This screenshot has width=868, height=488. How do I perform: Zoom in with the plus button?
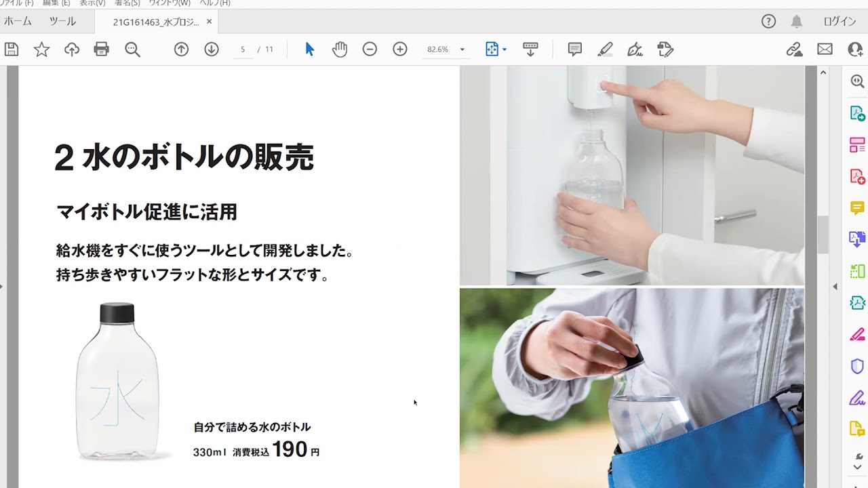click(400, 49)
